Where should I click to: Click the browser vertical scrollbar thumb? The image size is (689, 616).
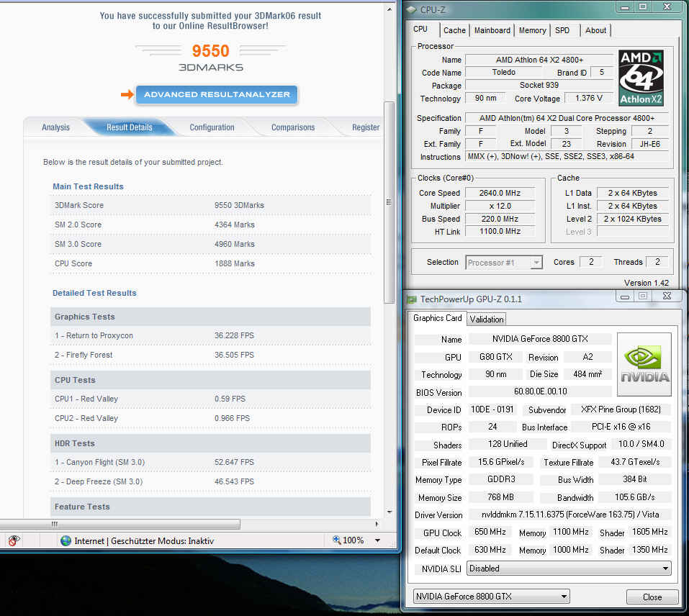(x=389, y=202)
